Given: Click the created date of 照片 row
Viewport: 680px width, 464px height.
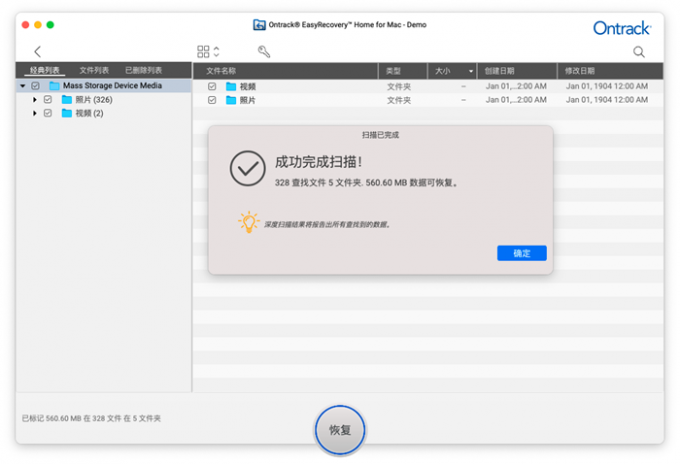Looking at the screenshot, I should [516, 100].
